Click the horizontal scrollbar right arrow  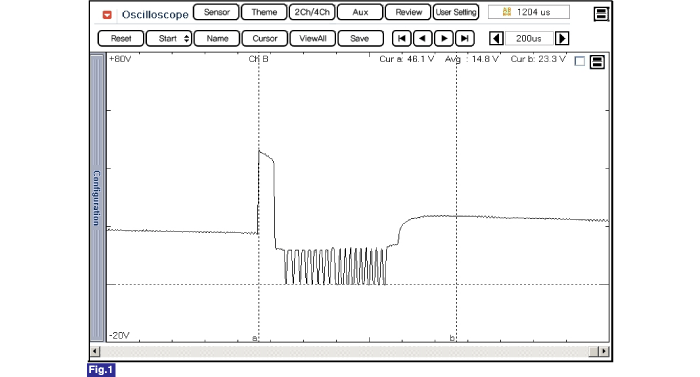point(604,351)
